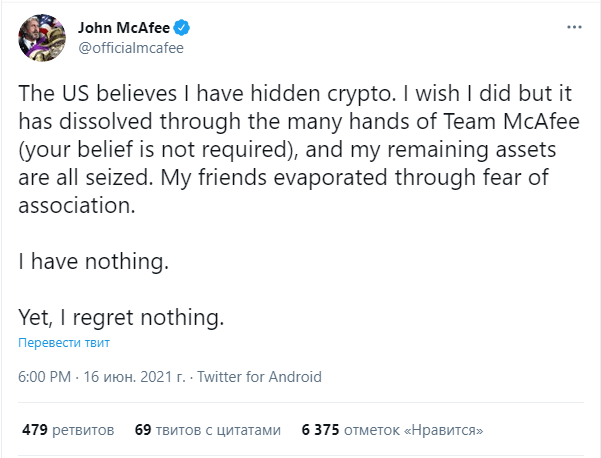Click the Twitter for Android source link
Screen dimensions: 601x458
coord(259,377)
